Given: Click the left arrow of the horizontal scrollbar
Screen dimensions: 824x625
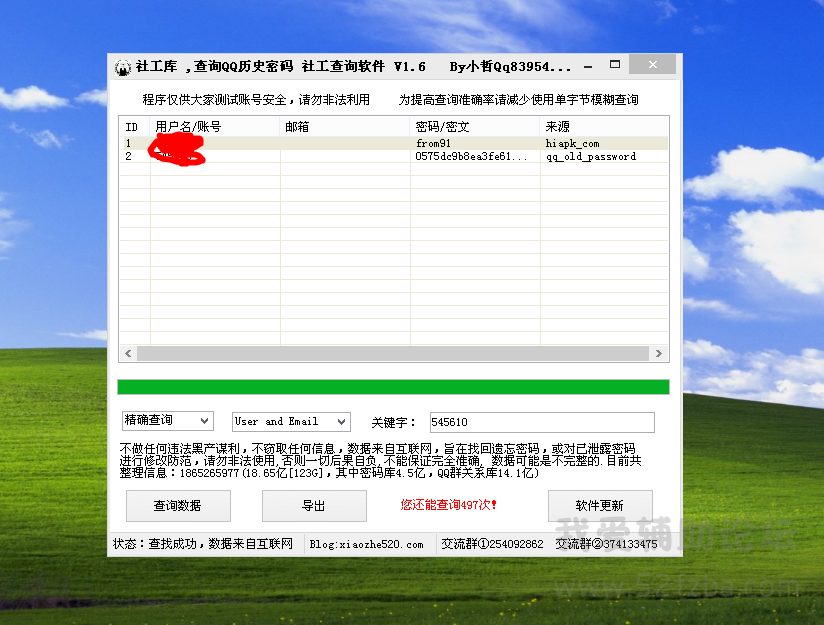Looking at the screenshot, I should 128,354.
